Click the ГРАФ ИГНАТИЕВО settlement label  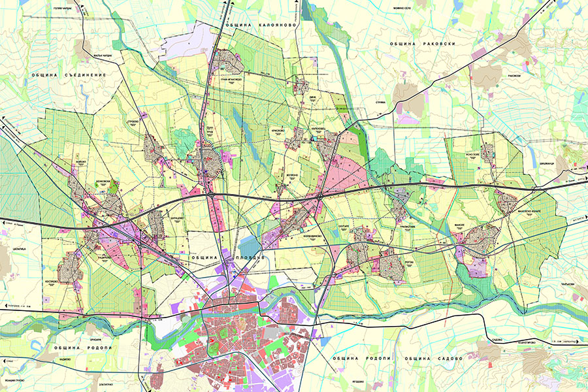coord(229,80)
